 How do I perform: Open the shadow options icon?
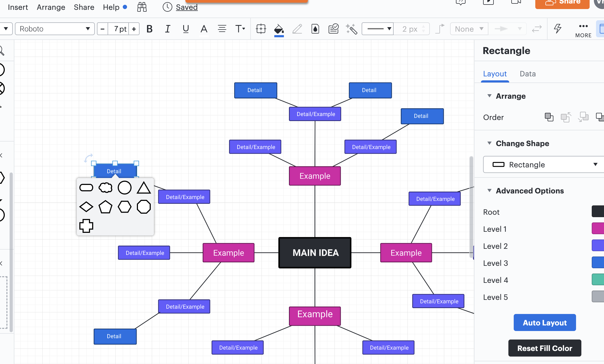click(315, 29)
